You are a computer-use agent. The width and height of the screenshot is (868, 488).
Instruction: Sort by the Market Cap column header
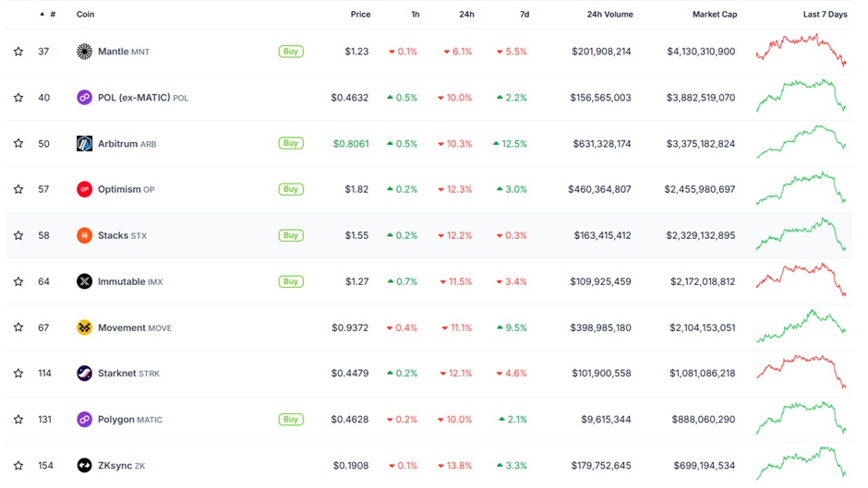[x=715, y=15]
